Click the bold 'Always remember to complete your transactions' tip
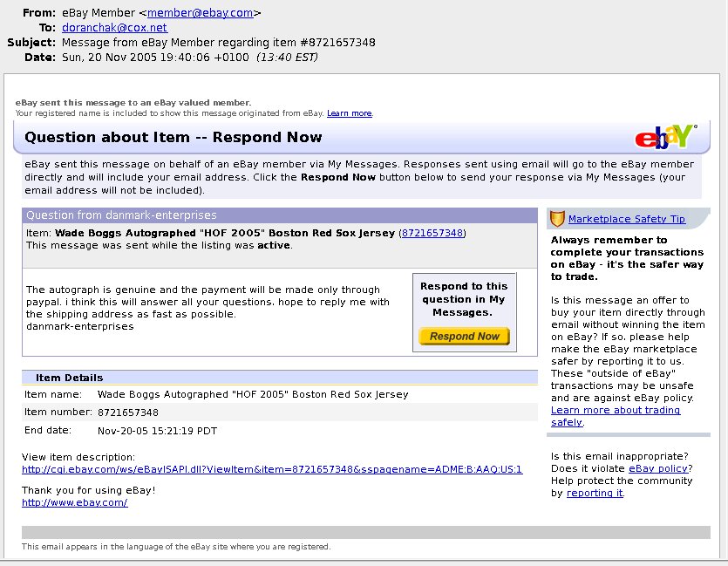728x566 pixels. tap(627, 258)
